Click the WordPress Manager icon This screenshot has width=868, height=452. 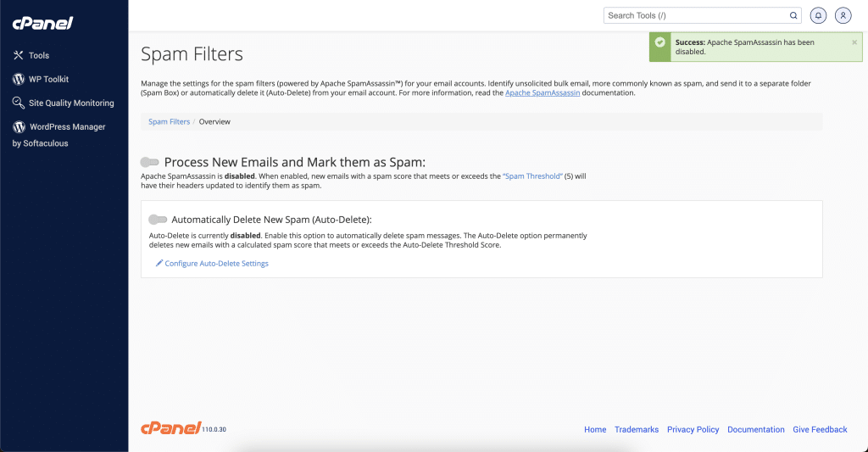[x=19, y=127]
